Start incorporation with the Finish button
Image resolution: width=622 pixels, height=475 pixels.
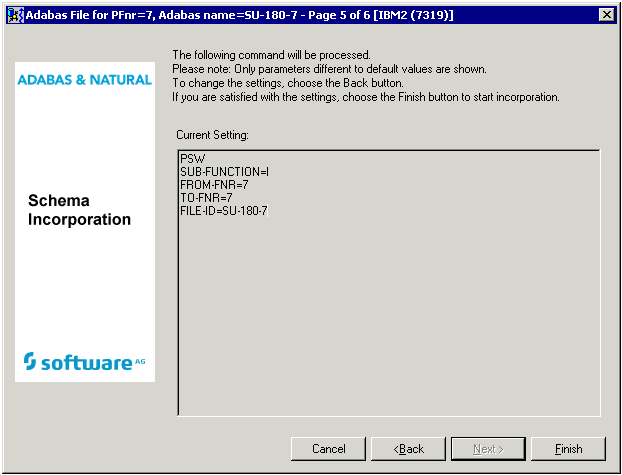(568, 449)
